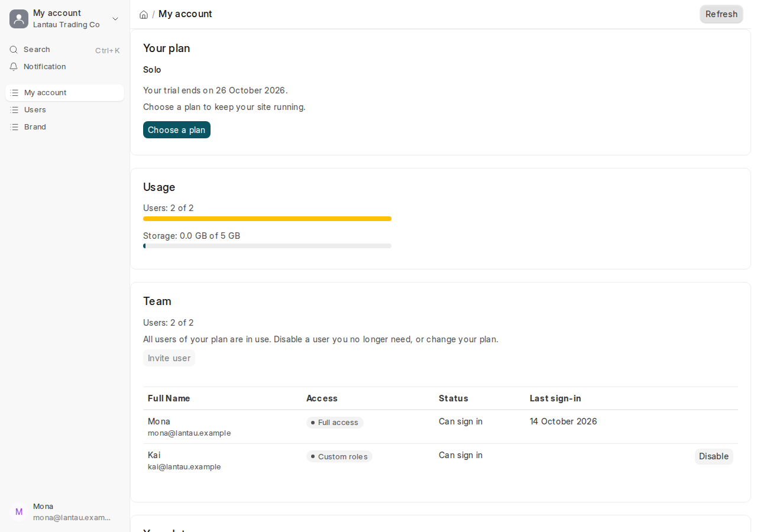Open Mona's profile at sidebar bottom
This screenshot has width=757, height=532.
pos(65,512)
